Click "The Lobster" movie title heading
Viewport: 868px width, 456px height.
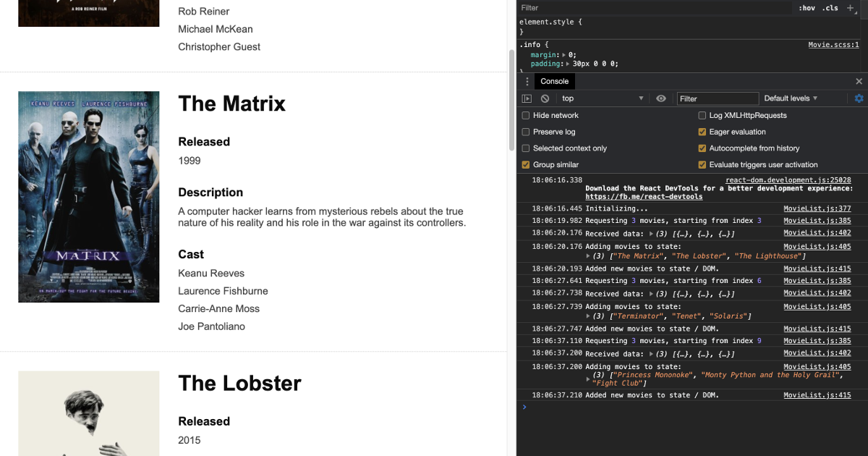pyautogui.click(x=240, y=383)
